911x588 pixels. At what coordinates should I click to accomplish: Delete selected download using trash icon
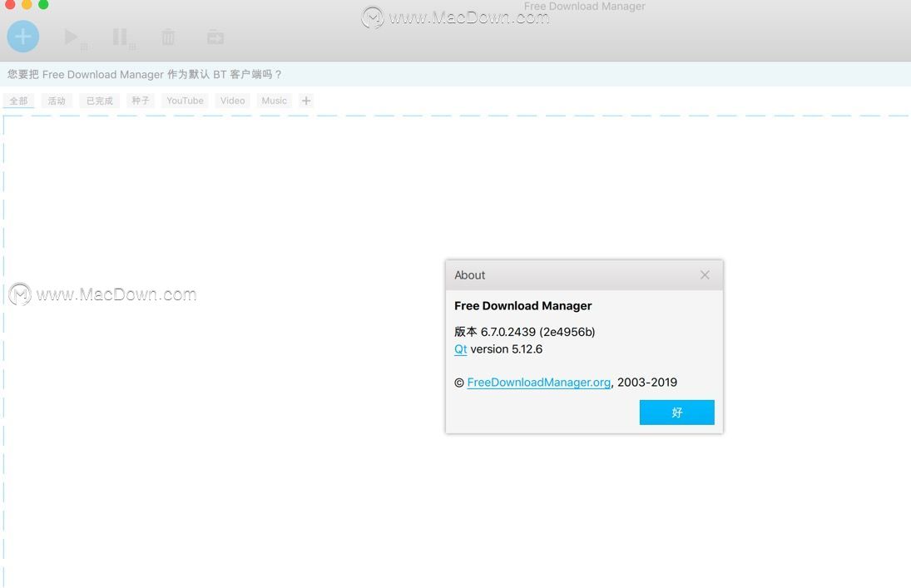tap(168, 37)
